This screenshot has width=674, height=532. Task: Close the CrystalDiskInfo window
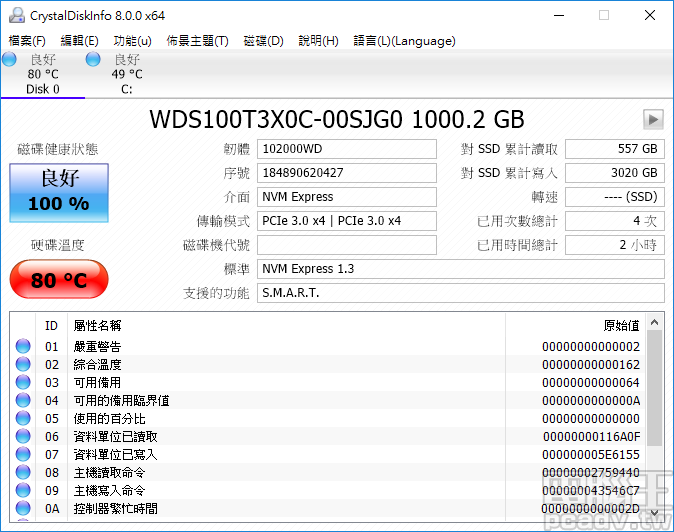[650, 15]
